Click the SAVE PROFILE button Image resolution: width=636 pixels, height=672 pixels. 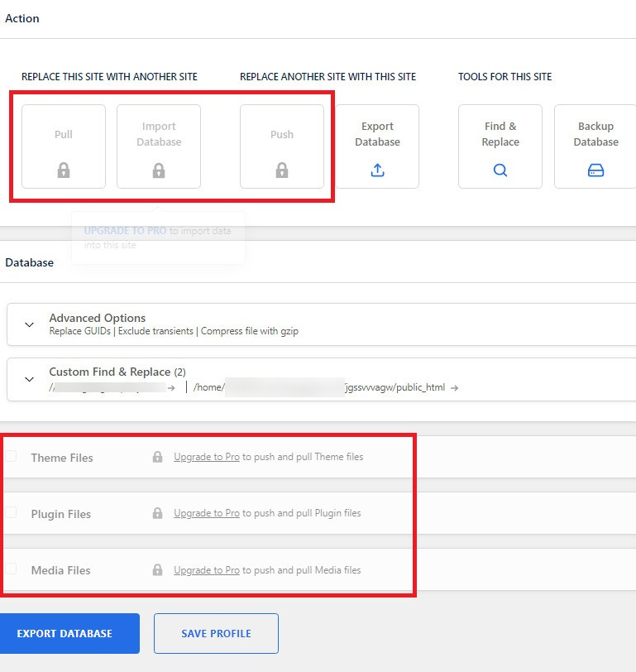tap(216, 633)
